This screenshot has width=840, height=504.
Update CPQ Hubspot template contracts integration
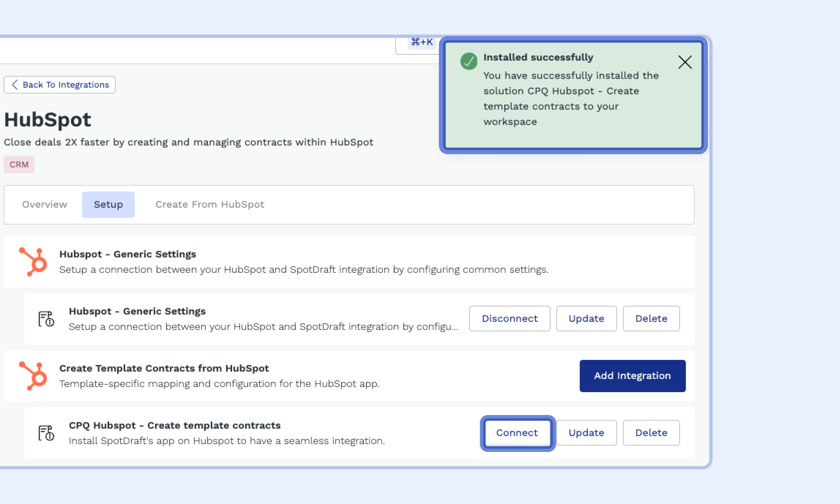coord(586,433)
